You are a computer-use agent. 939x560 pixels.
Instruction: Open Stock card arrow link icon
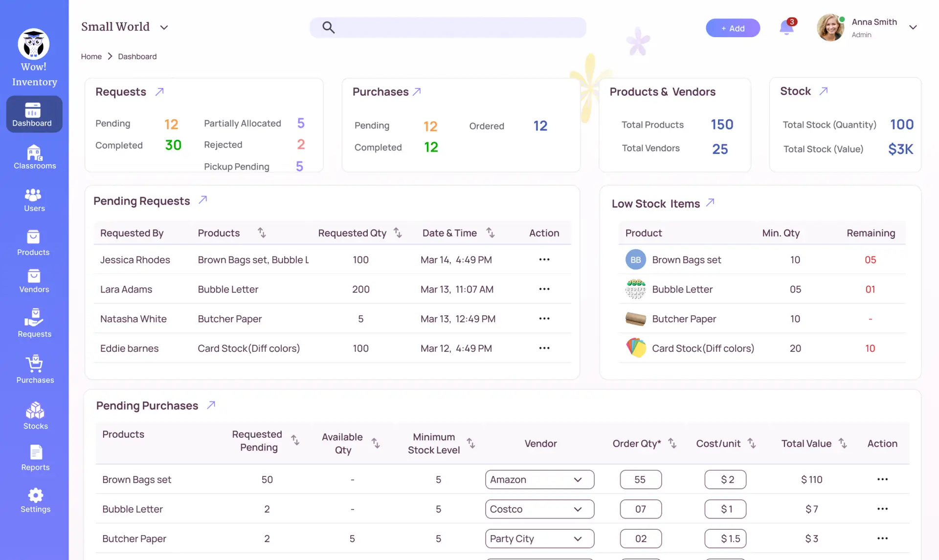pyautogui.click(x=824, y=91)
